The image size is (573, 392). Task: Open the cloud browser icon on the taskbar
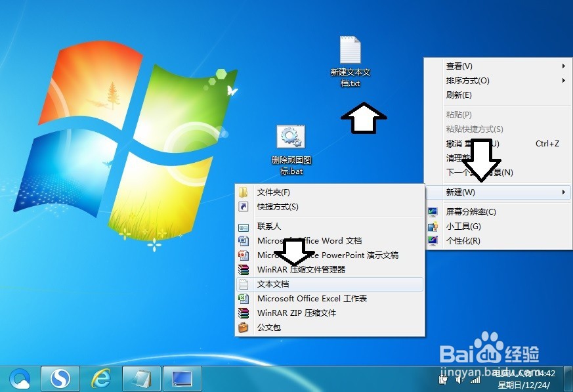[x=20, y=379]
